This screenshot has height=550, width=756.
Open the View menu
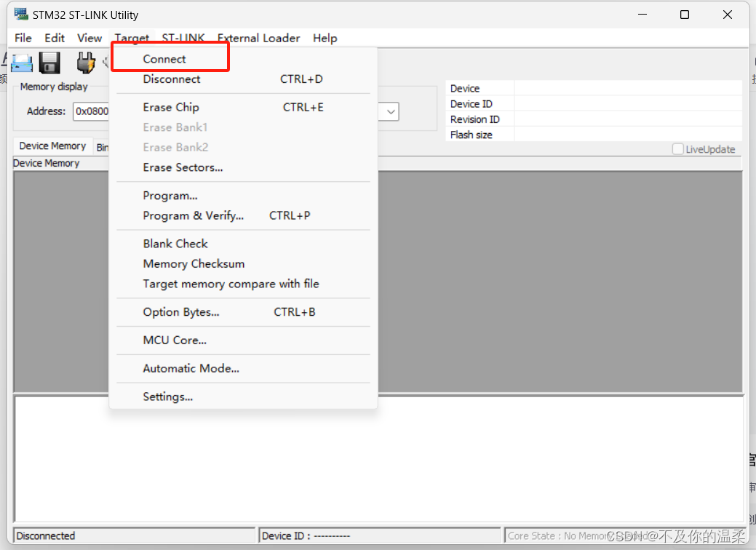click(89, 38)
